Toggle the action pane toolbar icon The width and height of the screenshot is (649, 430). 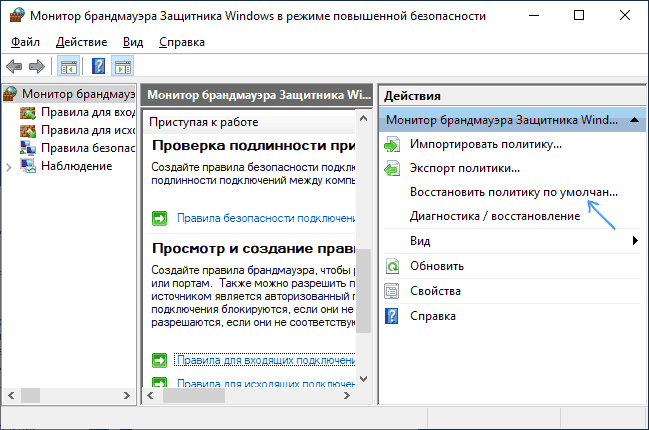pyautogui.click(x=123, y=67)
